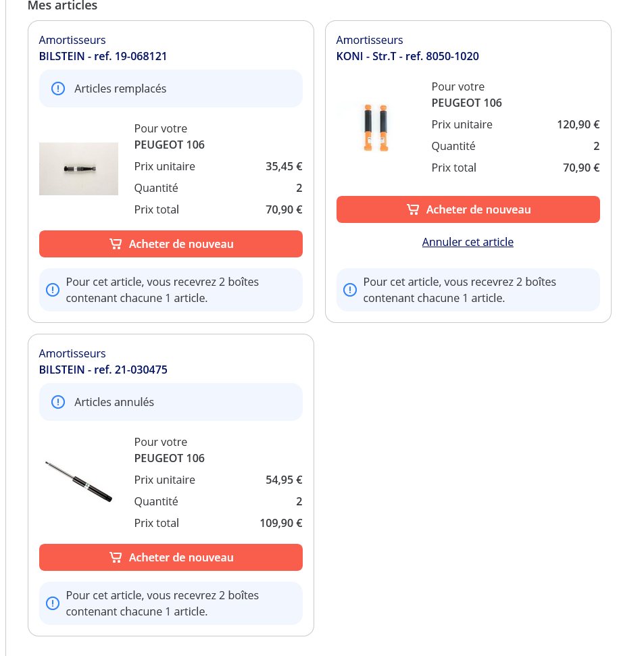This screenshot has width=644, height=656.
Task: Click info icon beside Articles annulés
Action: (x=58, y=402)
